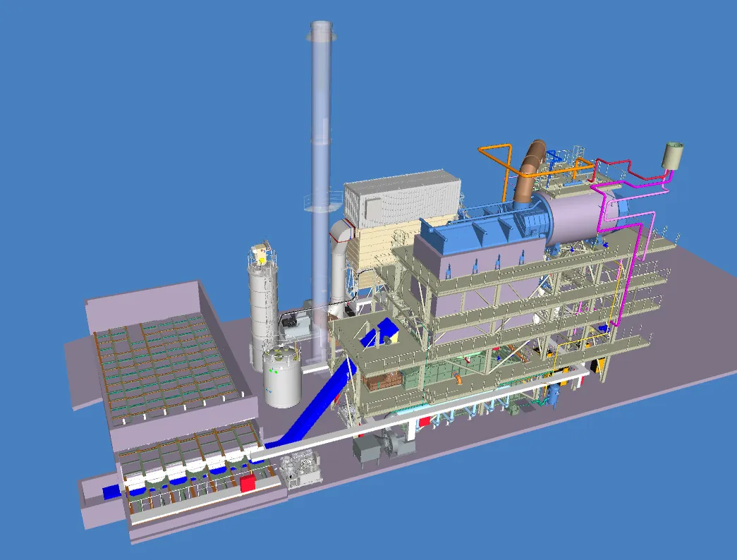Pick the small beige tank at top right

point(671,154)
